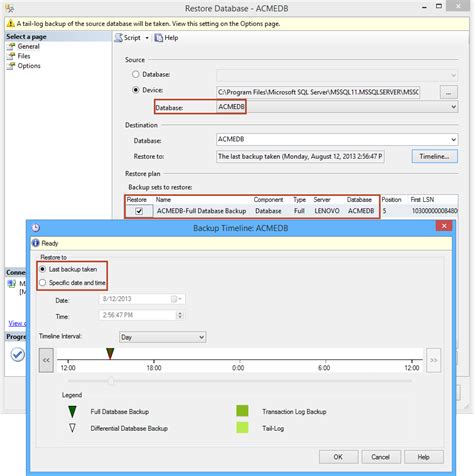
Task: Open the Script toolbar button
Action: (x=127, y=38)
